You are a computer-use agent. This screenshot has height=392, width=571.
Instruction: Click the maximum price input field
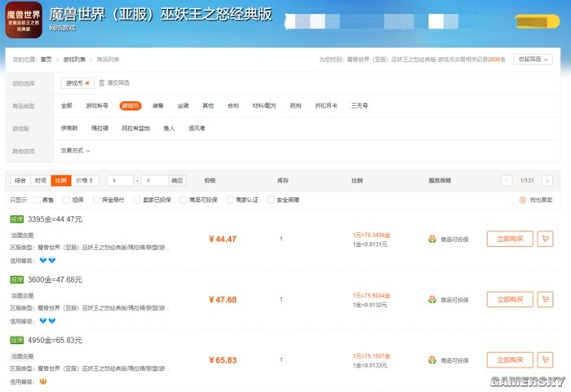pyautogui.click(x=154, y=181)
